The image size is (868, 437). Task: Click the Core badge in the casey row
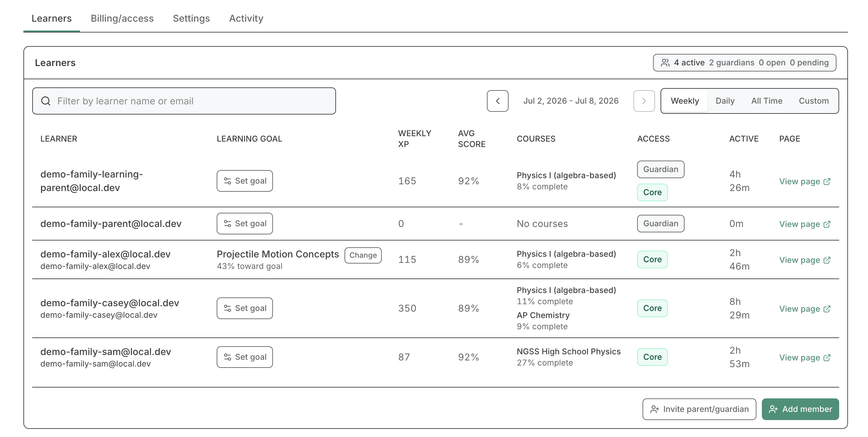pos(652,308)
